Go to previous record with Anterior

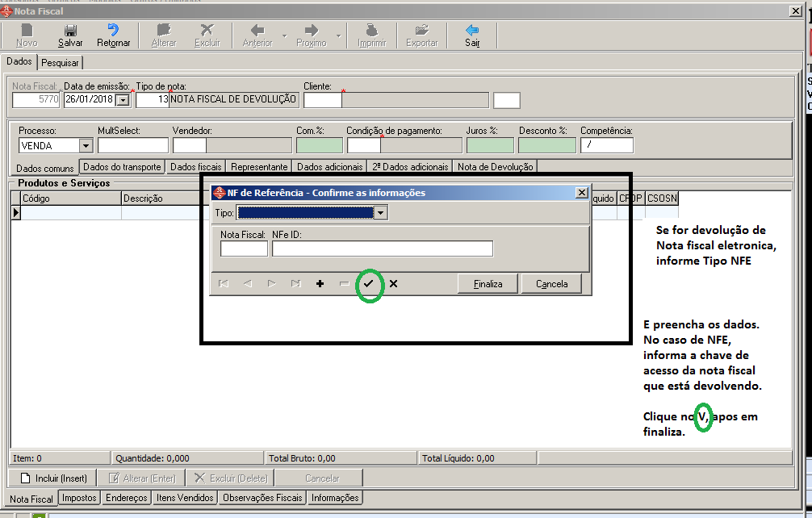tap(257, 36)
